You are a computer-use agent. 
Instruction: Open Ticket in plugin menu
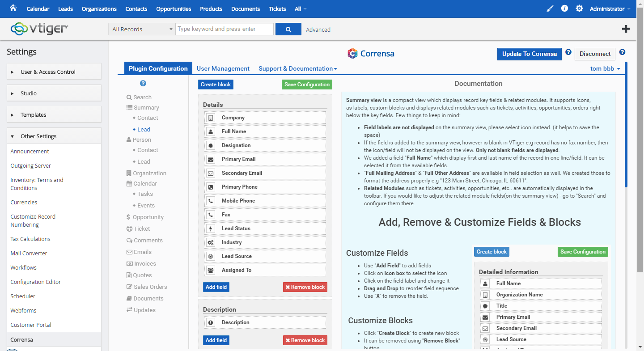[x=138, y=229]
